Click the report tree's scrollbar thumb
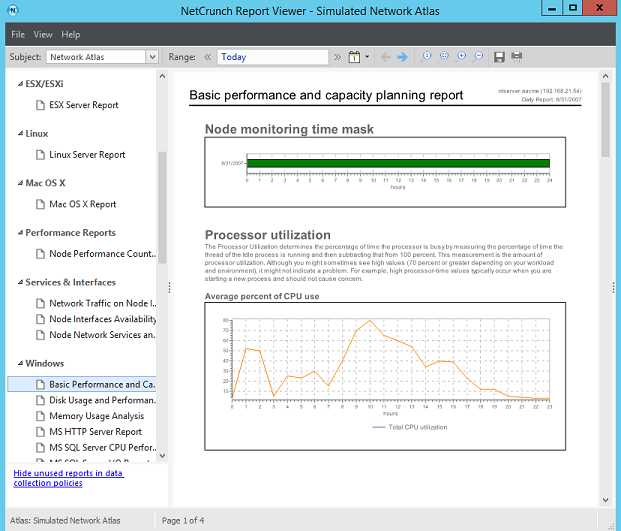The height and width of the screenshot is (531, 621). (162, 207)
